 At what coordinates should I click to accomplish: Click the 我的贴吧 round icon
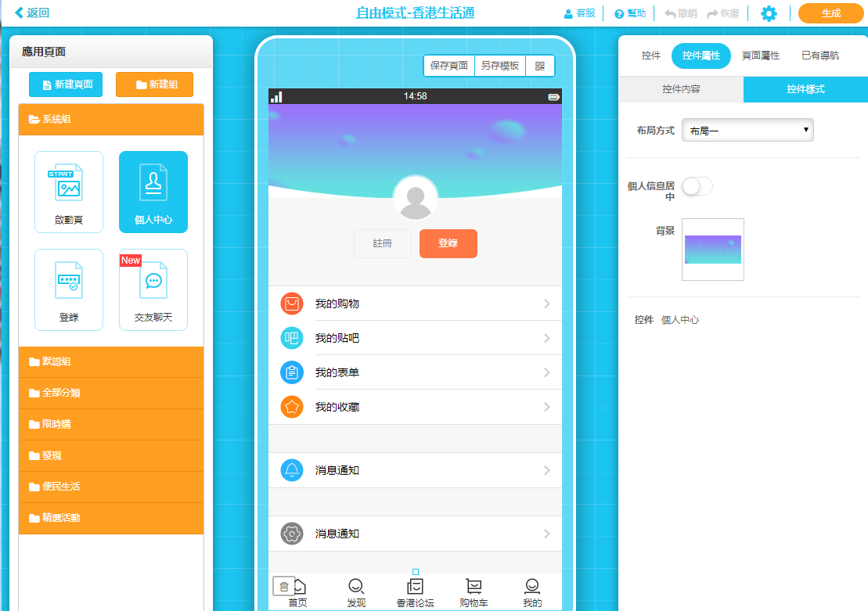point(292,338)
